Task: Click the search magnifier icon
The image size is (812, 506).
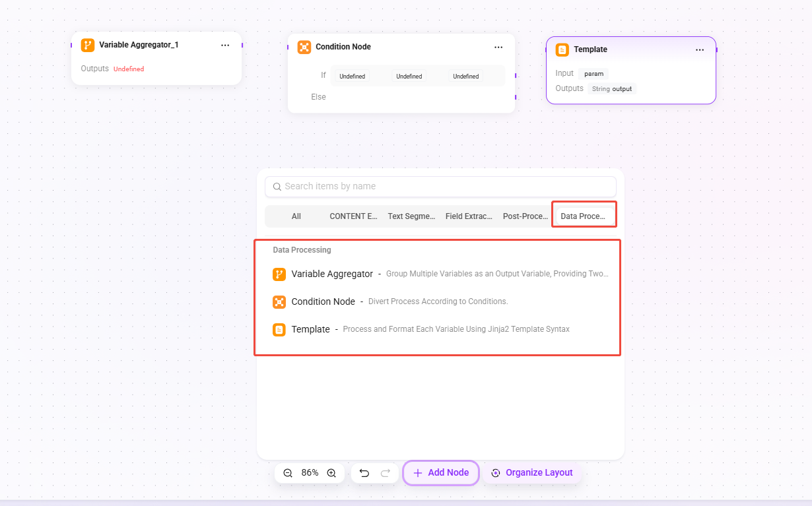Action: pyautogui.click(x=277, y=187)
